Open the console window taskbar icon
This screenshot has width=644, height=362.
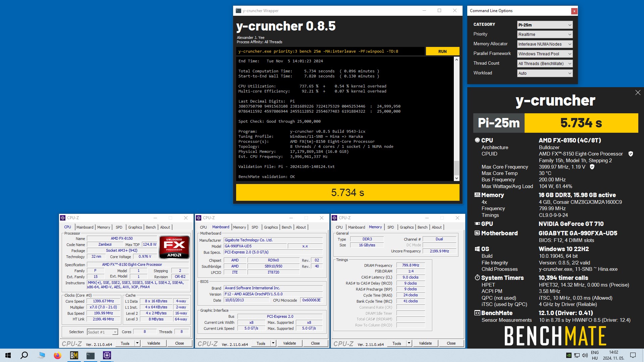point(91,355)
